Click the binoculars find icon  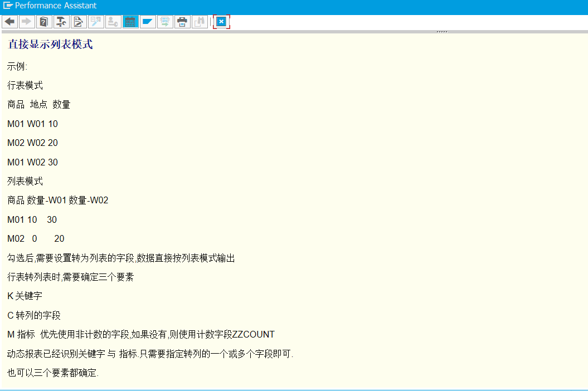click(x=200, y=22)
